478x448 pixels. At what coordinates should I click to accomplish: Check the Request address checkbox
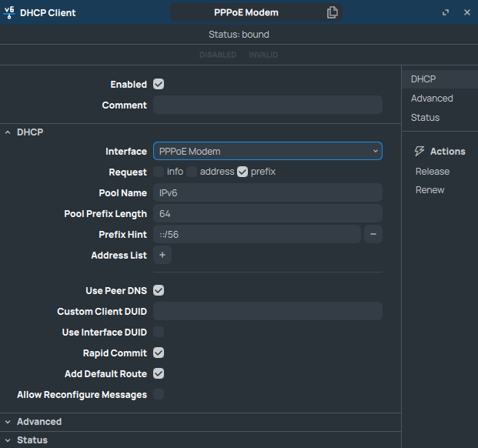tap(192, 172)
